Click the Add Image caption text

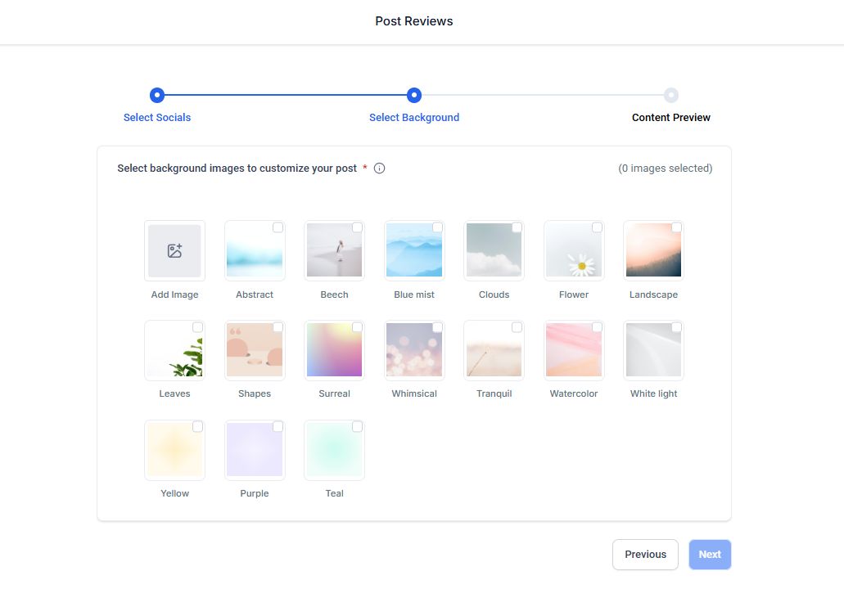(x=174, y=295)
